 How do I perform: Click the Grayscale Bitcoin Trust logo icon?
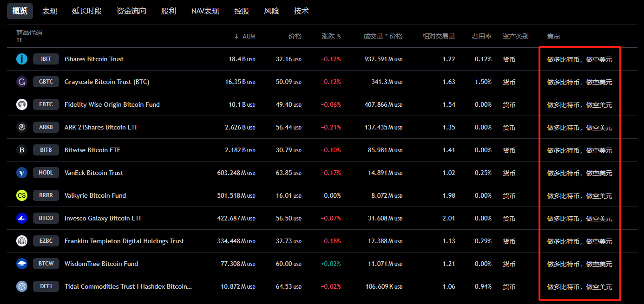pos(22,82)
